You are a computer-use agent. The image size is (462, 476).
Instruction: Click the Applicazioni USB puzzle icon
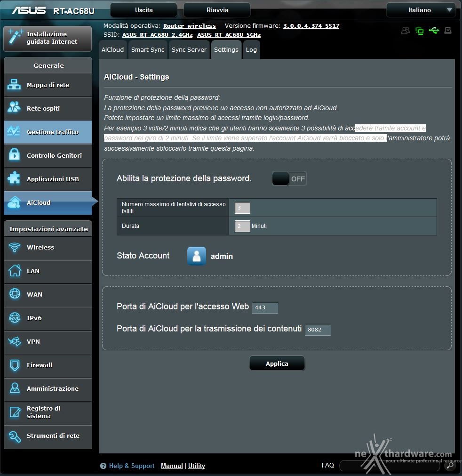[x=14, y=179]
